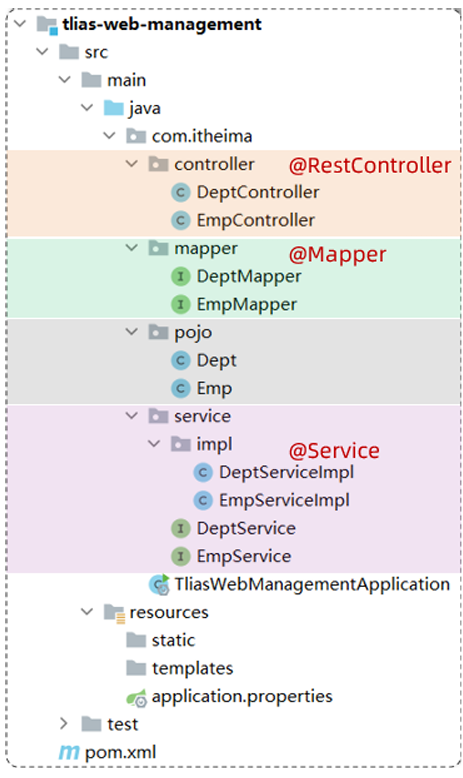Viewport: 463px width, 778px height.
Task: Select the EmpService interface name
Action: click(244, 556)
